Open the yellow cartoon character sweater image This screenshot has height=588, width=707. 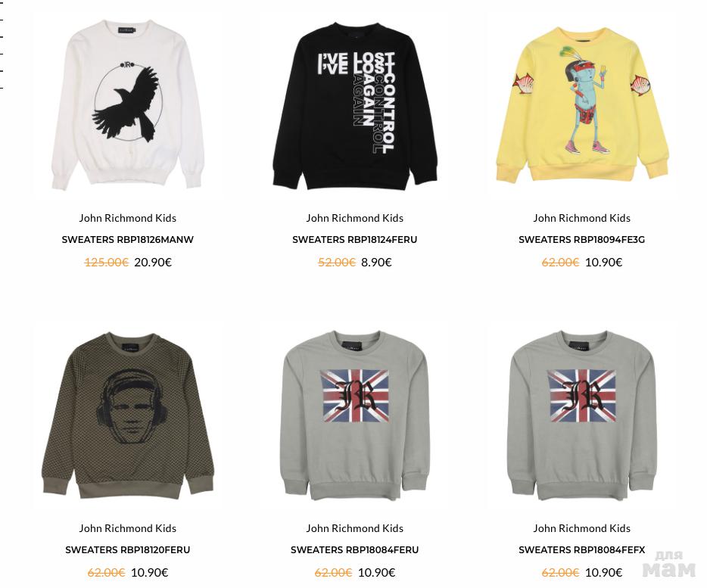(x=581, y=104)
